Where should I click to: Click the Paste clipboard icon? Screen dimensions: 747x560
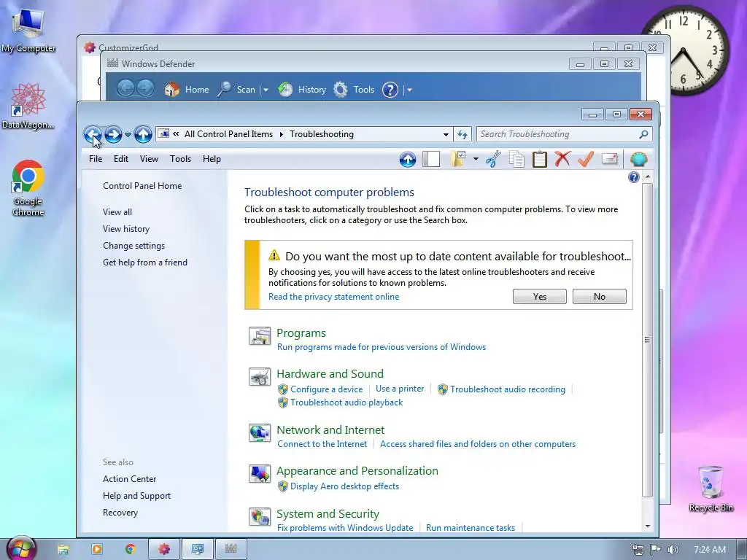point(539,159)
